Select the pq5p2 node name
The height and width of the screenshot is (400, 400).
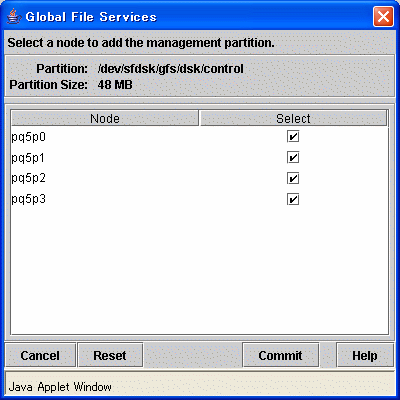[28, 178]
